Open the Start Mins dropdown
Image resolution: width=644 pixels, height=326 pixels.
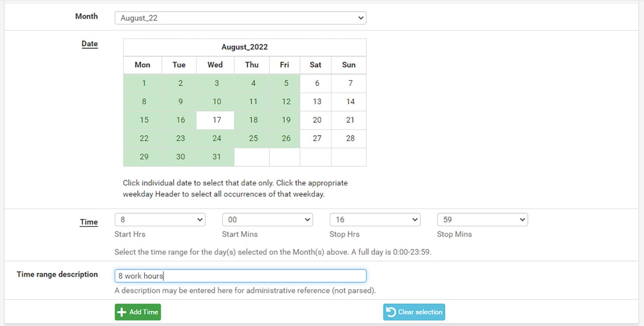(267, 220)
